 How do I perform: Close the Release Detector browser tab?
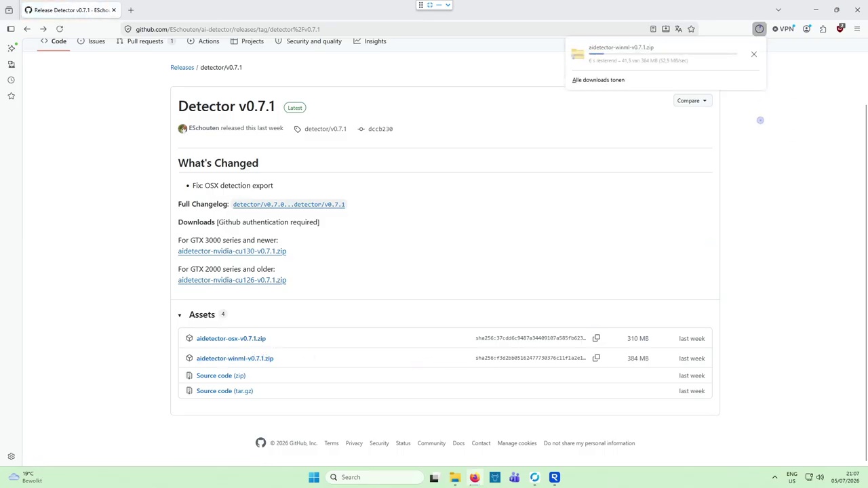(x=114, y=10)
